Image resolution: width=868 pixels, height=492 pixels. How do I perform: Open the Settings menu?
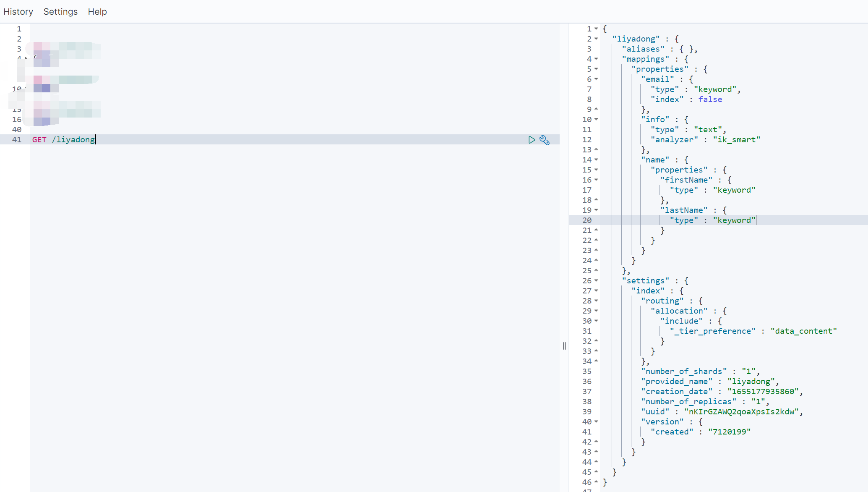click(x=60, y=12)
